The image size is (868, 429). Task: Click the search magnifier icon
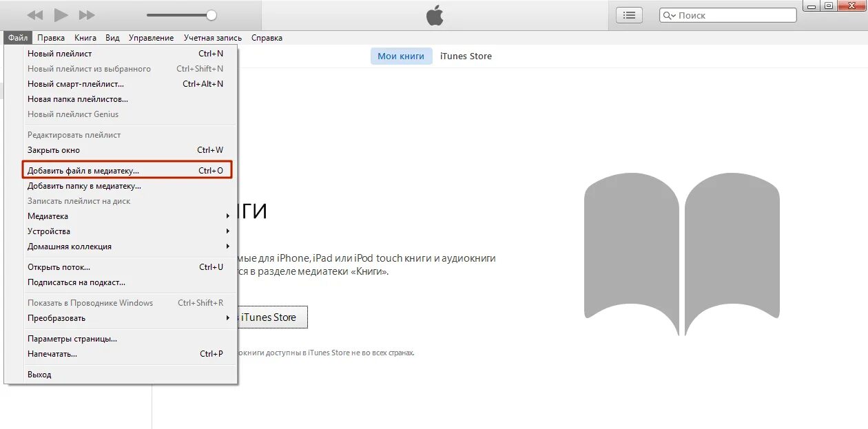(x=670, y=15)
